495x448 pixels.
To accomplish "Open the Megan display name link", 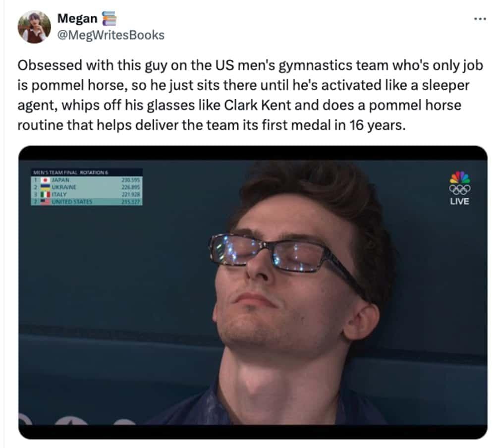I will [x=77, y=18].
